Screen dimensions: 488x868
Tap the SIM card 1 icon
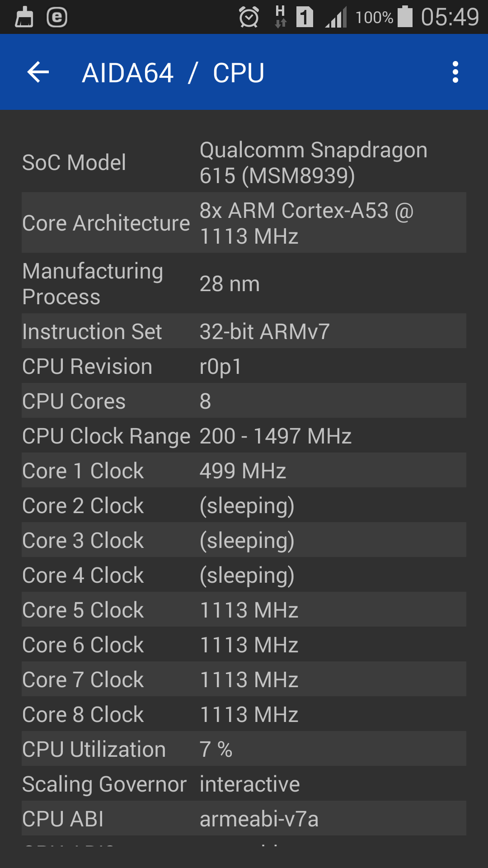tap(305, 17)
